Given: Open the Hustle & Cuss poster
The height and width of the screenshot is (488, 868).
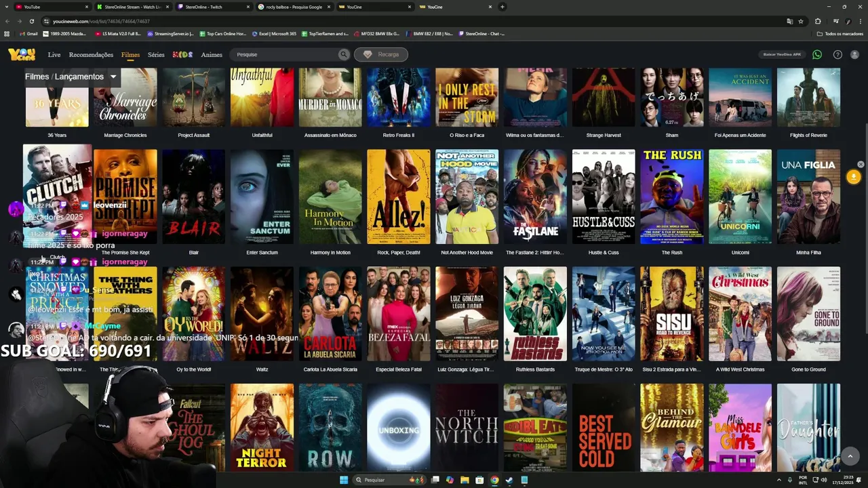Looking at the screenshot, I should click(604, 197).
